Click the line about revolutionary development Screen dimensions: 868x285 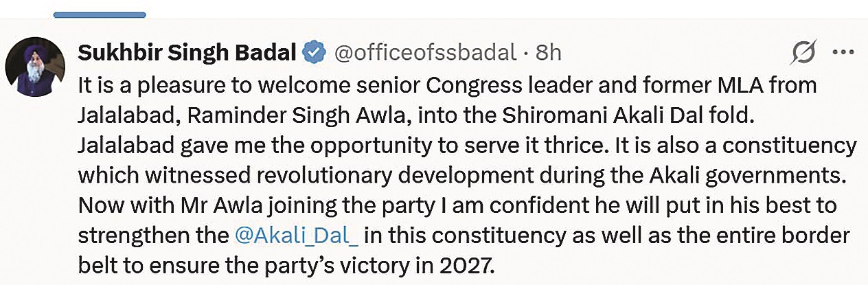[x=459, y=175]
